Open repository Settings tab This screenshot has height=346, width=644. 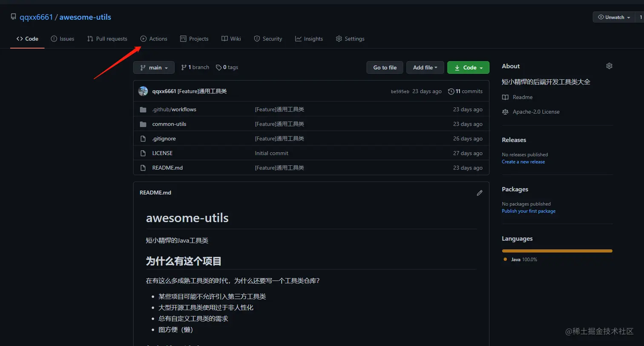[350, 39]
